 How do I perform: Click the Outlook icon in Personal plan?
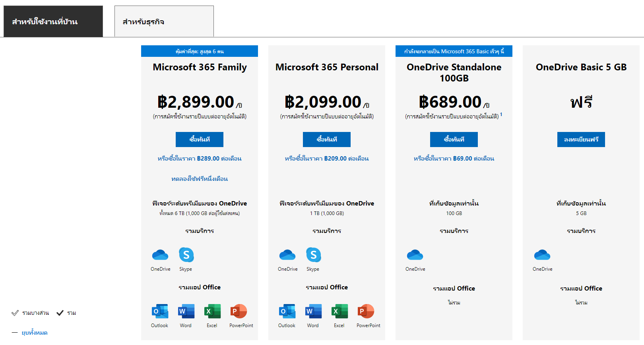(x=287, y=311)
